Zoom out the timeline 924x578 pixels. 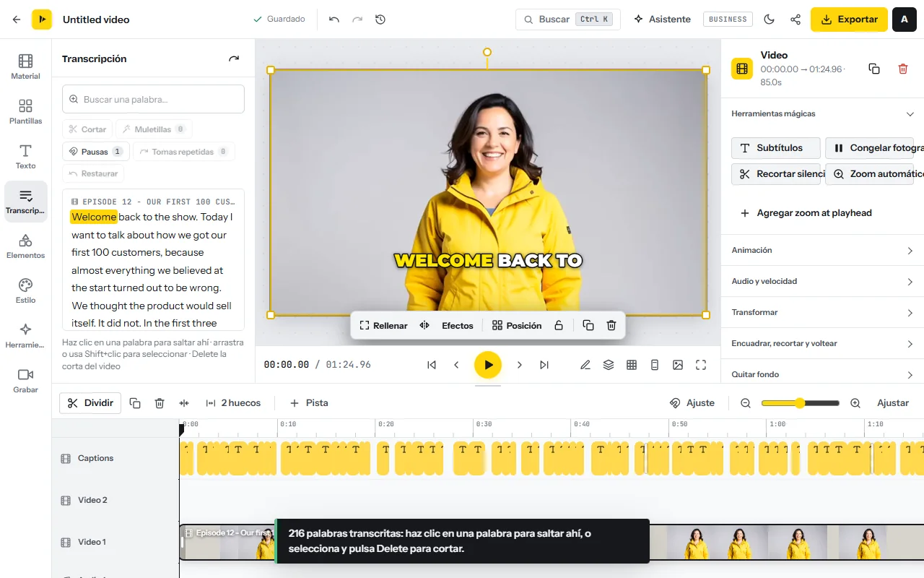tap(746, 403)
